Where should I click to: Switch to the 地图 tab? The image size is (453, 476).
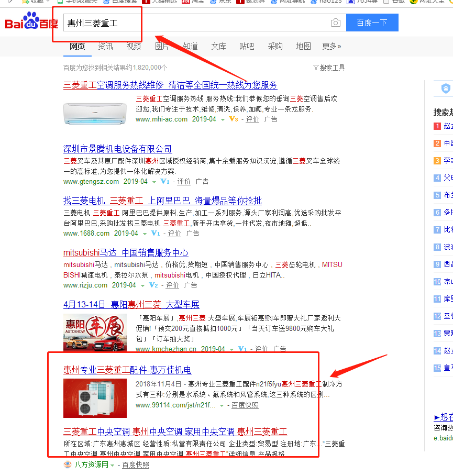(303, 47)
